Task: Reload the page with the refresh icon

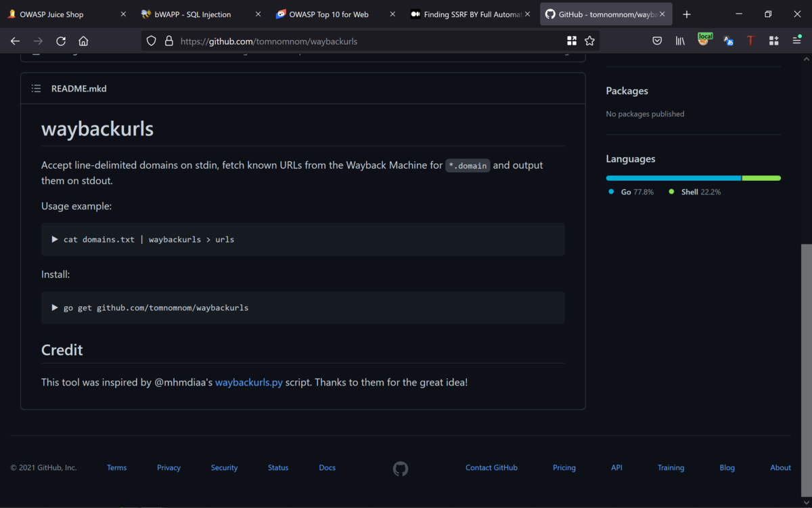Action: (61, 41)
